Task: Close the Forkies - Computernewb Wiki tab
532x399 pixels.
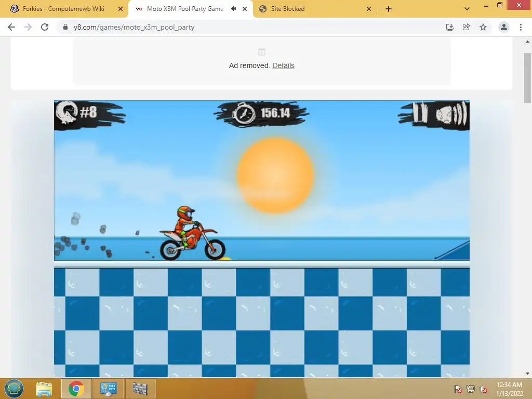Action: tap(121, 9)
